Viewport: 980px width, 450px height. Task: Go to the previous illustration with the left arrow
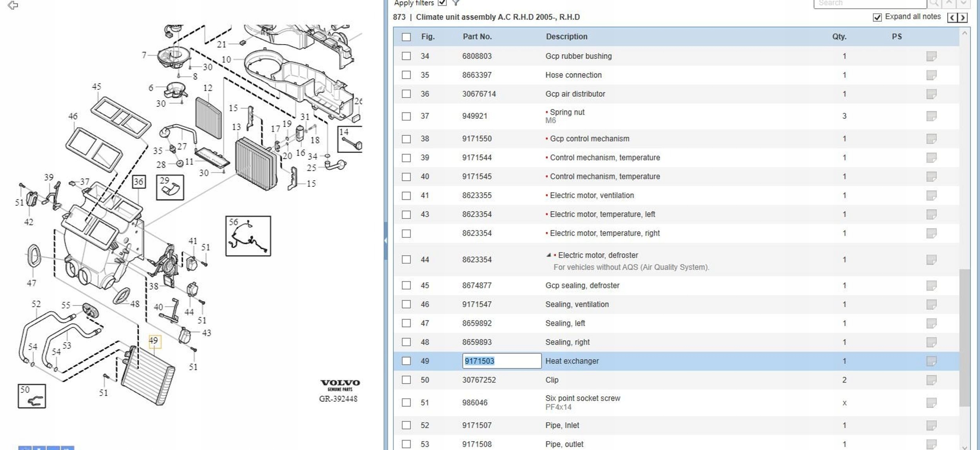952,17
